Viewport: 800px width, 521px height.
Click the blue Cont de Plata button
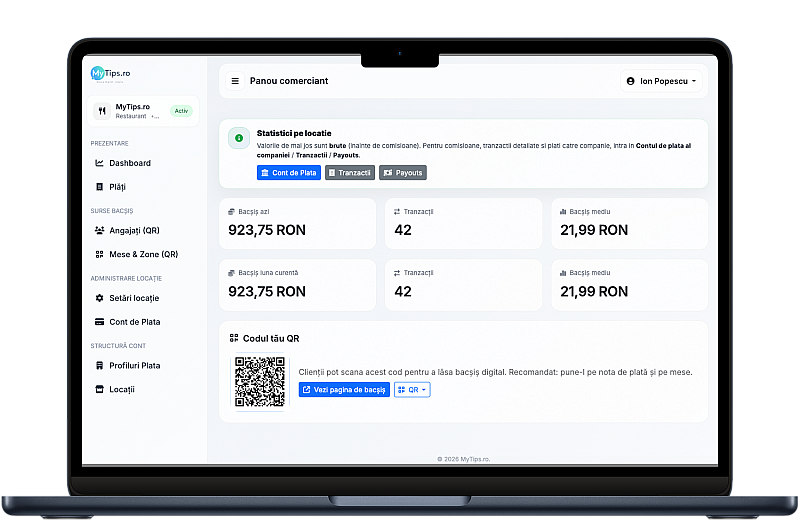289,172
